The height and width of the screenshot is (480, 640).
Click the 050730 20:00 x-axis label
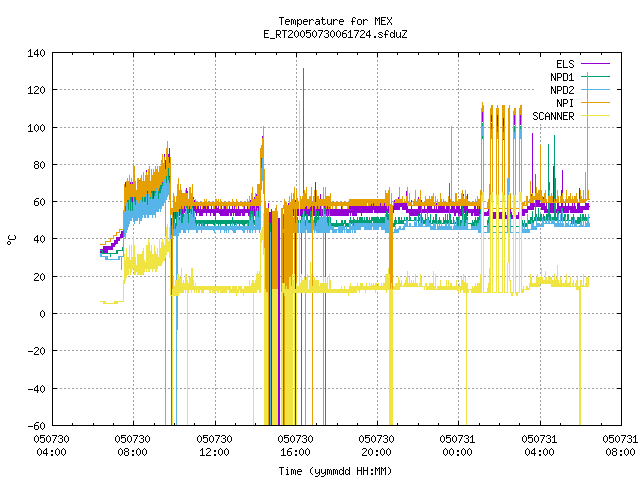tap(376, 446)
